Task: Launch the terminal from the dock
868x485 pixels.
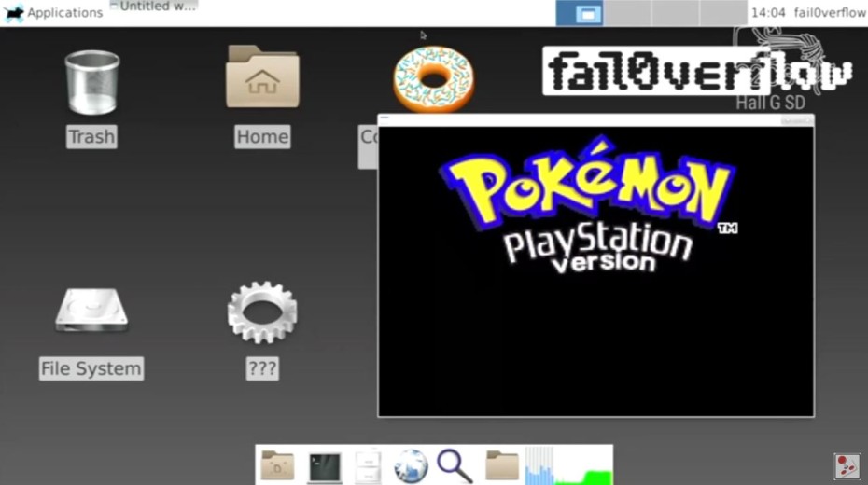Action: (x=325, y=465)
